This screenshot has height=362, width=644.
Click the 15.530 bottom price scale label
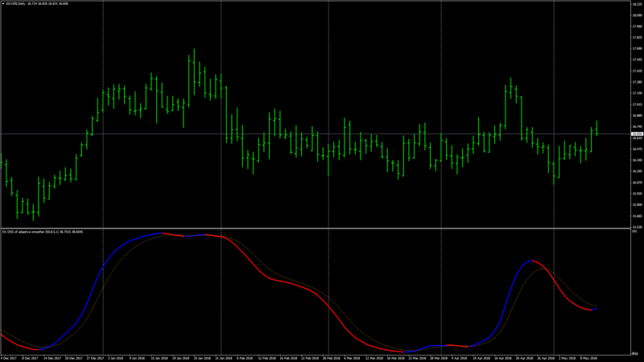[638, 227]
